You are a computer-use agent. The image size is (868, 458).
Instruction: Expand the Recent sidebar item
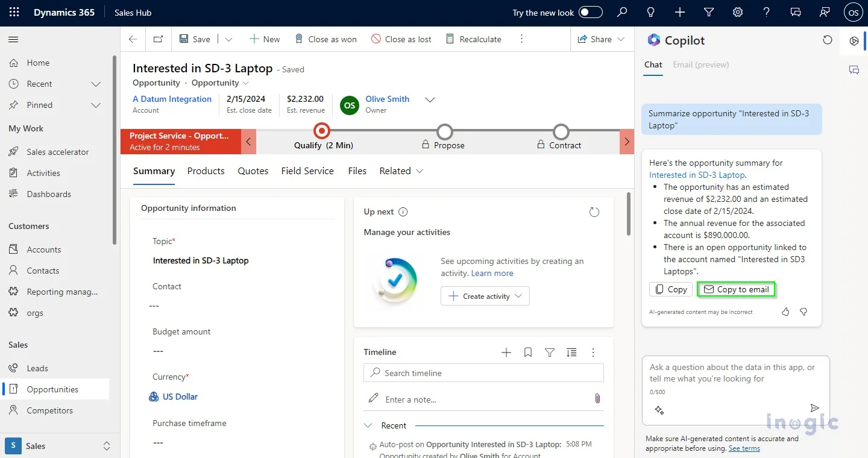coord(96,84)
